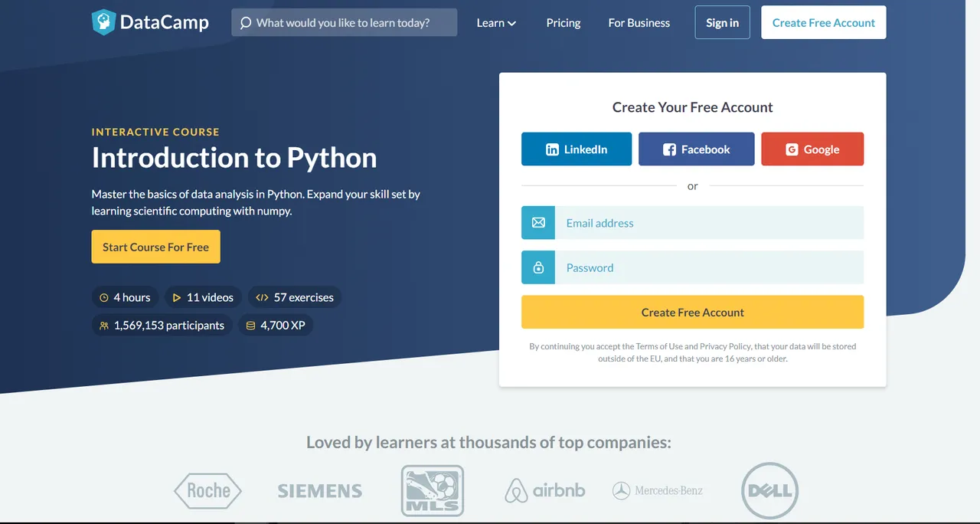
Task: Click the Airbnb company logo
Action: 545,490
